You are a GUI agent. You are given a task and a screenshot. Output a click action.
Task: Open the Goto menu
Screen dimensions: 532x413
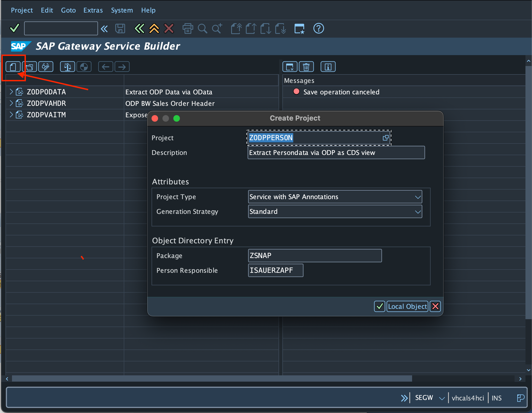[68, 10]
